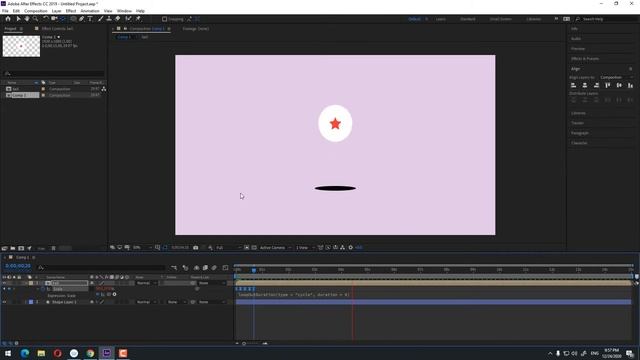Open the workspace overflow chevron menu

(556, 19)
